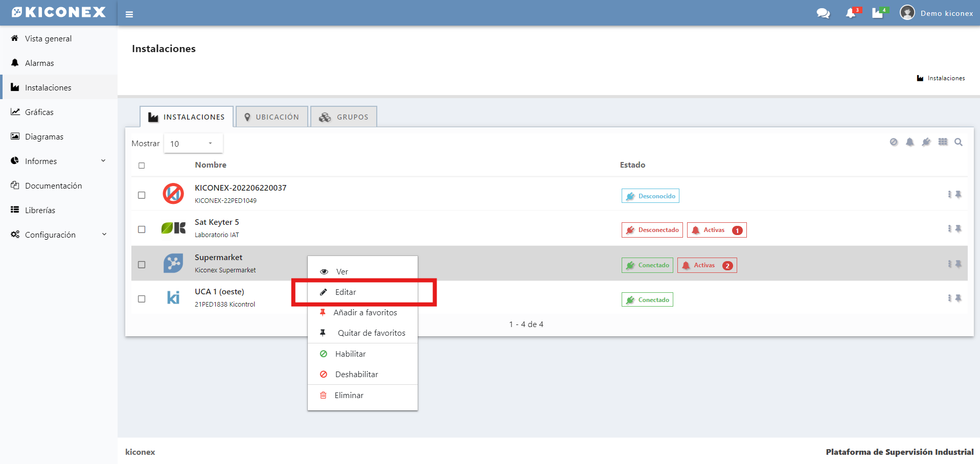Check the KICONEX-202206220037 row checkbox

coord(142,195)
